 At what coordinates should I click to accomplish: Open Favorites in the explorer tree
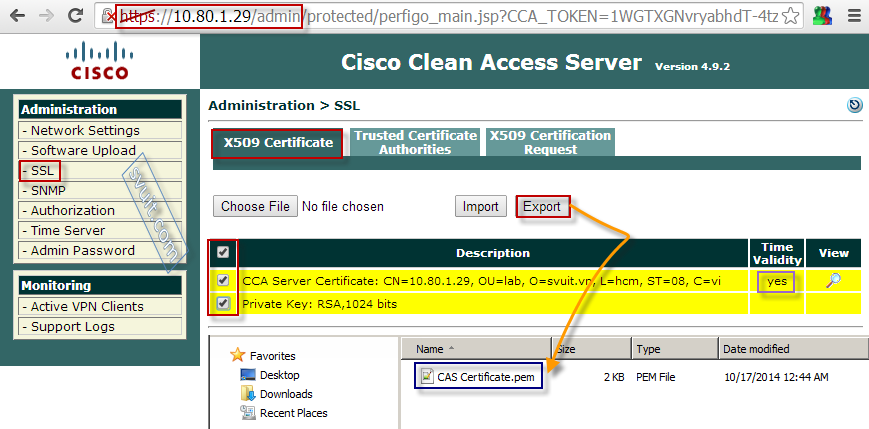coord(272,356)
